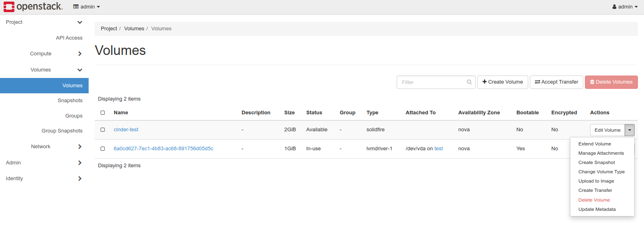The image size is (644, 225).
Task: Choose Update Metadata from actions menu
Action: [x=597, y=209]
